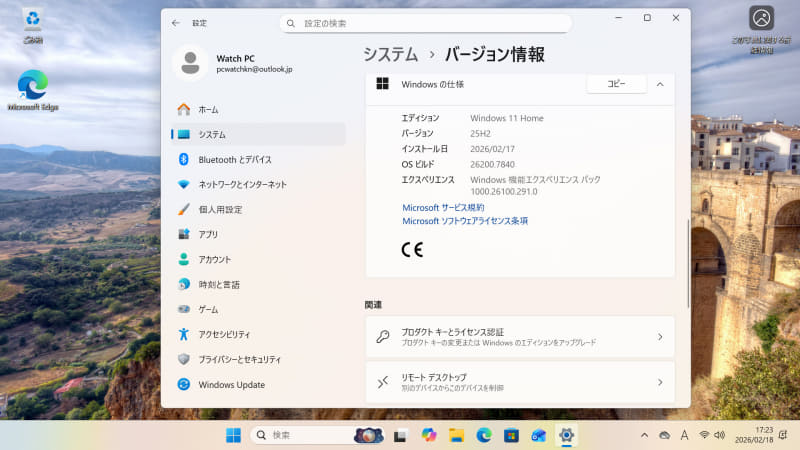Select システム in the sidebar
The height and width of the screenshot is (450, 800).
tap(258, 135)
